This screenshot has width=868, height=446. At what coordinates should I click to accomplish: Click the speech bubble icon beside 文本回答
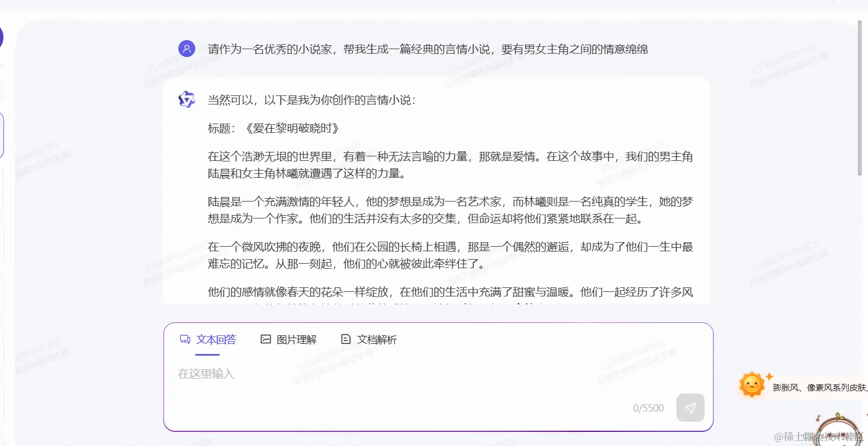[x=185, y=339]
